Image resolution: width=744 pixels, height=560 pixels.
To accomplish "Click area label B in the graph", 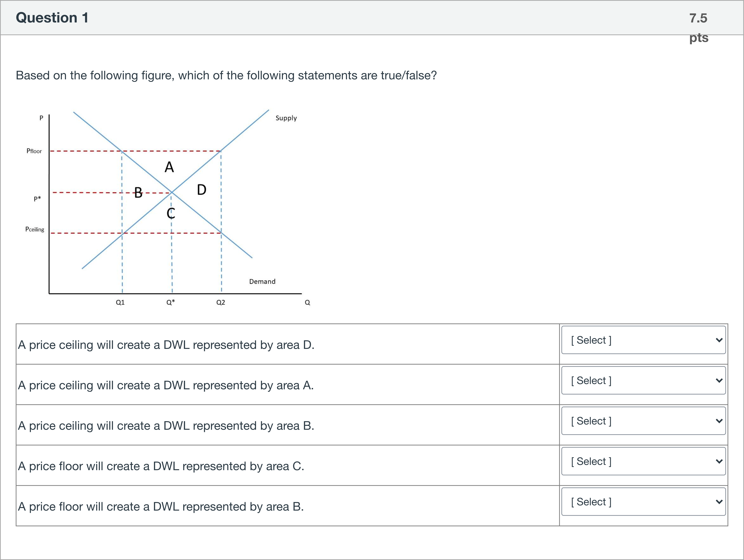I will 138,193.
